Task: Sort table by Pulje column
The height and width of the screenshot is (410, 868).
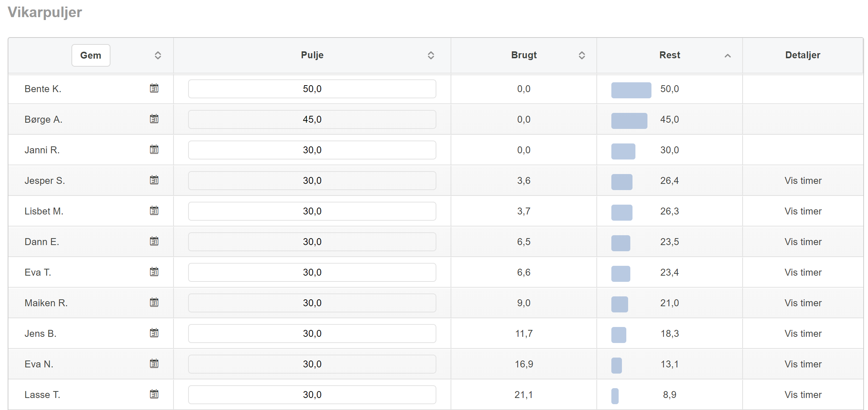Action: click(431, 55)
